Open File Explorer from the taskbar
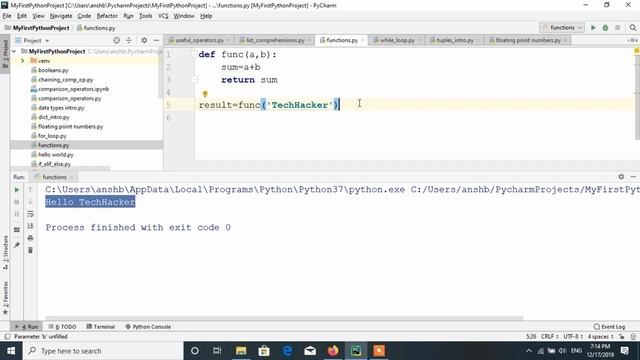 click(241, 351)
